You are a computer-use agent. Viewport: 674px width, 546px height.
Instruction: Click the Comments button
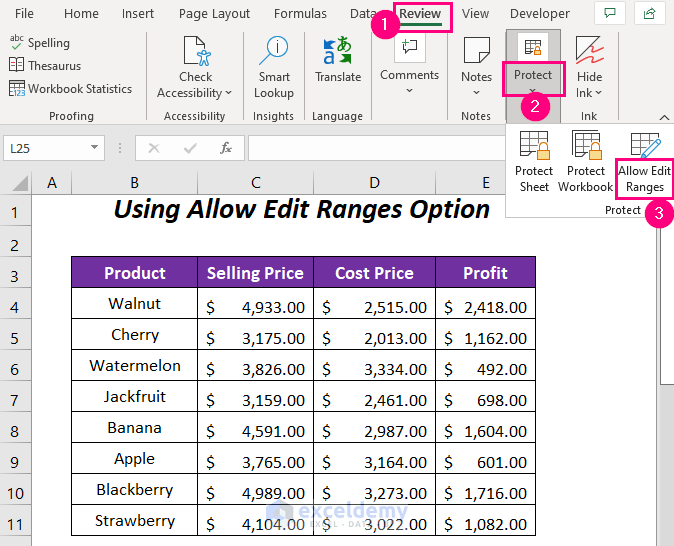click(409, 58)
